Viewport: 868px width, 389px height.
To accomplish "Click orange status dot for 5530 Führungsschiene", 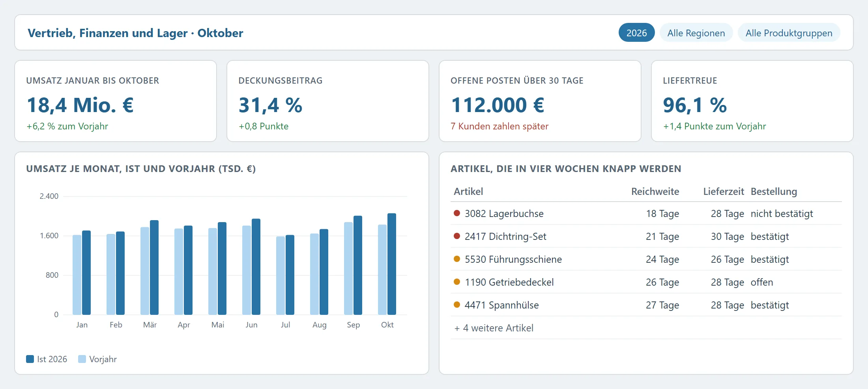I will (x=457, y=259).
